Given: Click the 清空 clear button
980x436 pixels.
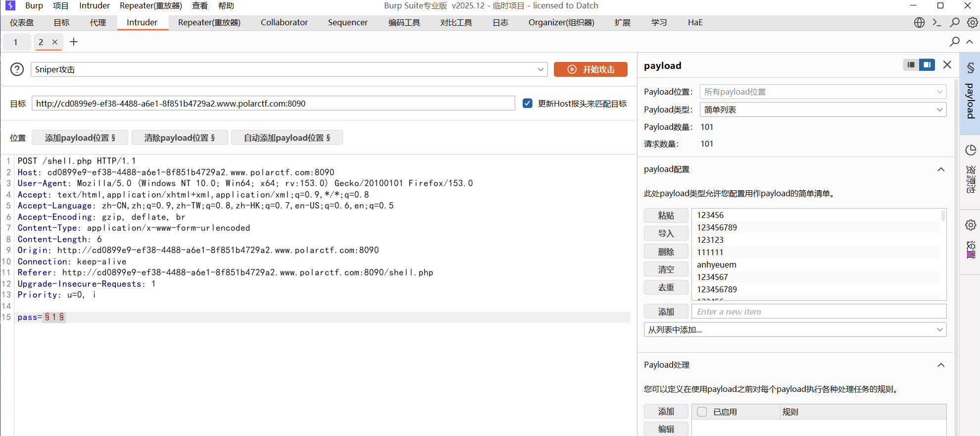Looking at the screenshot, I should click(x=666, y=270).
